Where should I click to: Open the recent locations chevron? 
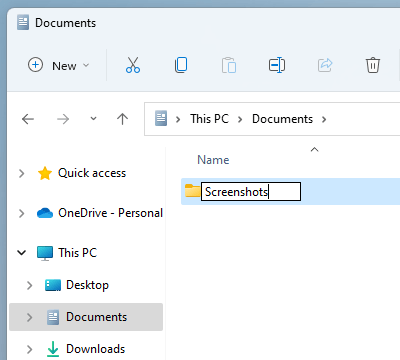93,119
